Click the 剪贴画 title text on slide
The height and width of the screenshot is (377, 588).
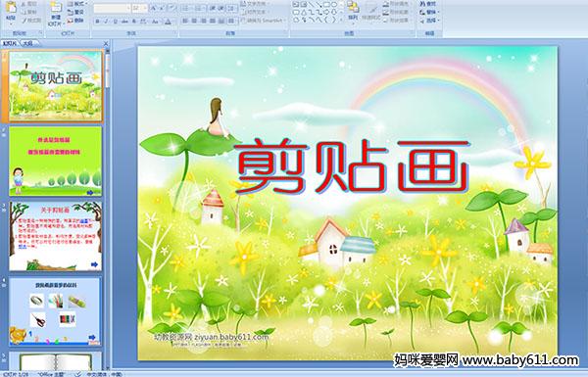coord(352,165)
